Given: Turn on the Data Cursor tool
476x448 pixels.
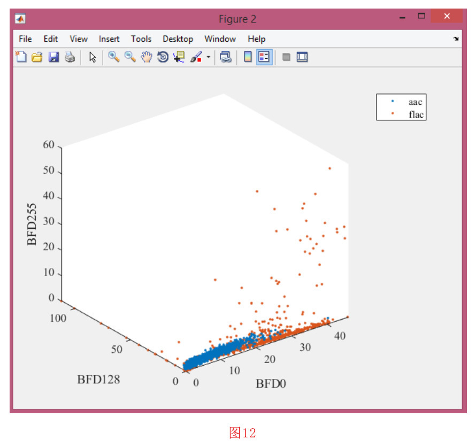Looking at the screenshot, I should pyautogui.click(x=179, y=57).
